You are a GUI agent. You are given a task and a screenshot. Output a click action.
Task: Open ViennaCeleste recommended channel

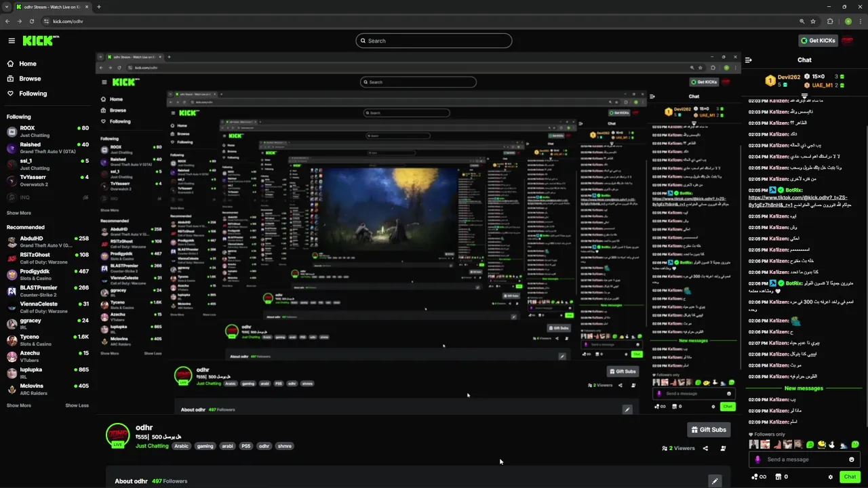[47, 307]
